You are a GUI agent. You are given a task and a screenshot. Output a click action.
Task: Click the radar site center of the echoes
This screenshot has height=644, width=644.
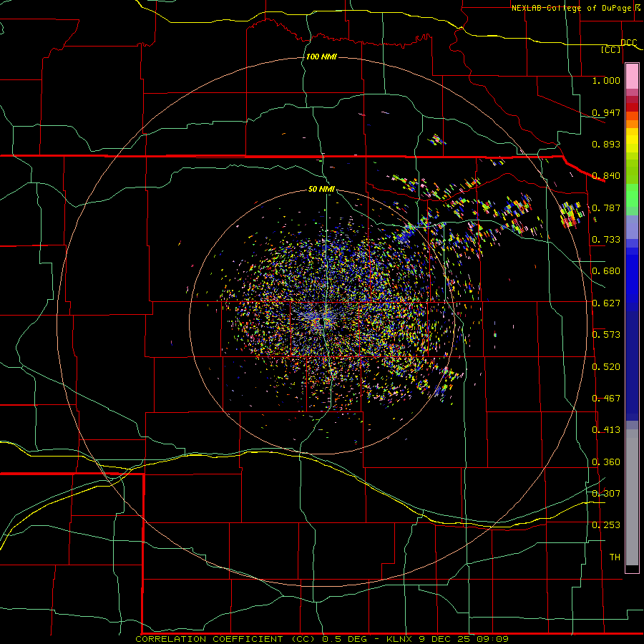click(x=322, y=321)
